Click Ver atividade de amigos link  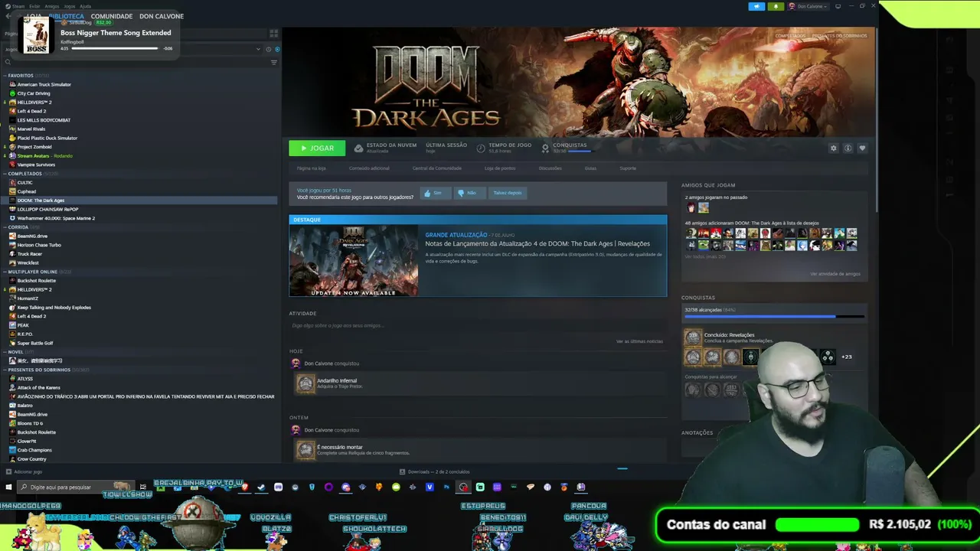pyautogui.click(x=835, y=274)
